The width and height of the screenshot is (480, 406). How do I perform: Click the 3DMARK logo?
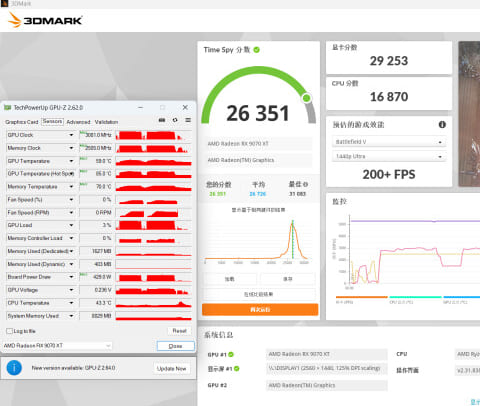click(x=45, y=20)
